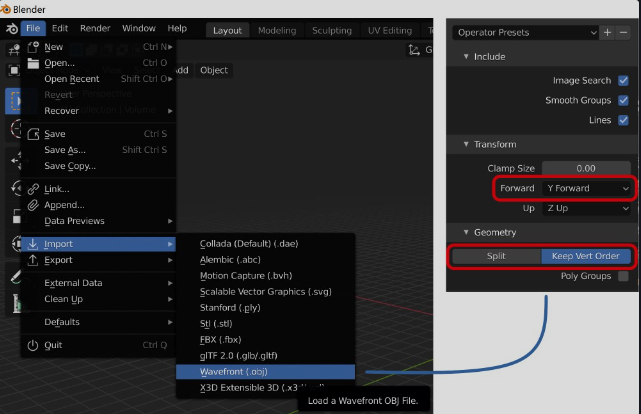Select Wavefront (.obj) import option
The width and height of the screenshot is (641, 414).
[x=266, y=371]
